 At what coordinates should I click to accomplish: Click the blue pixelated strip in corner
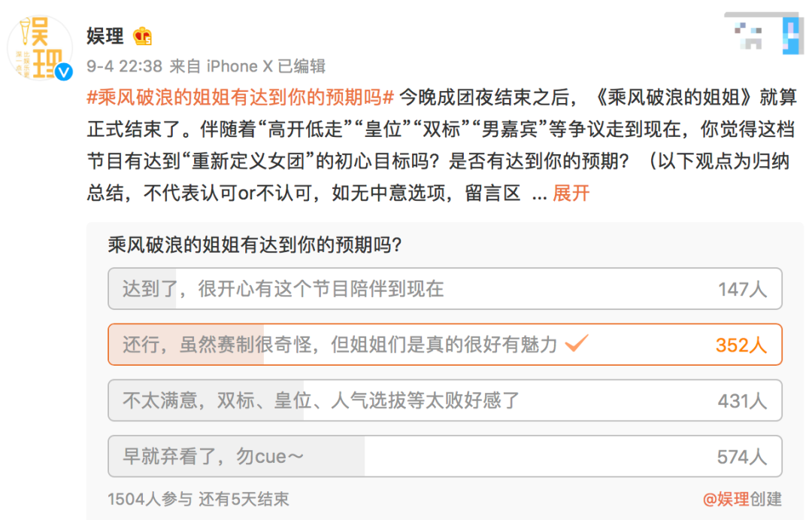791,34
